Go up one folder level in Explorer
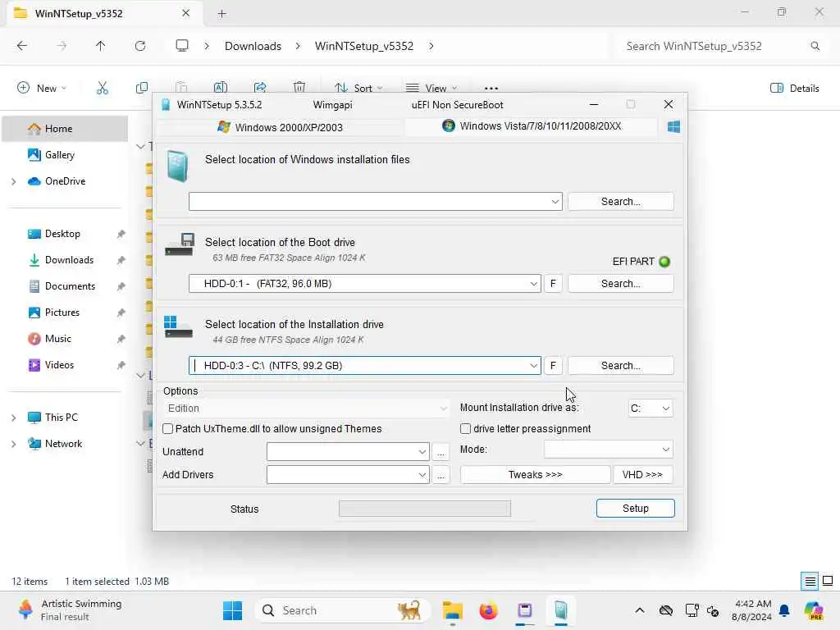 point(100,46)
